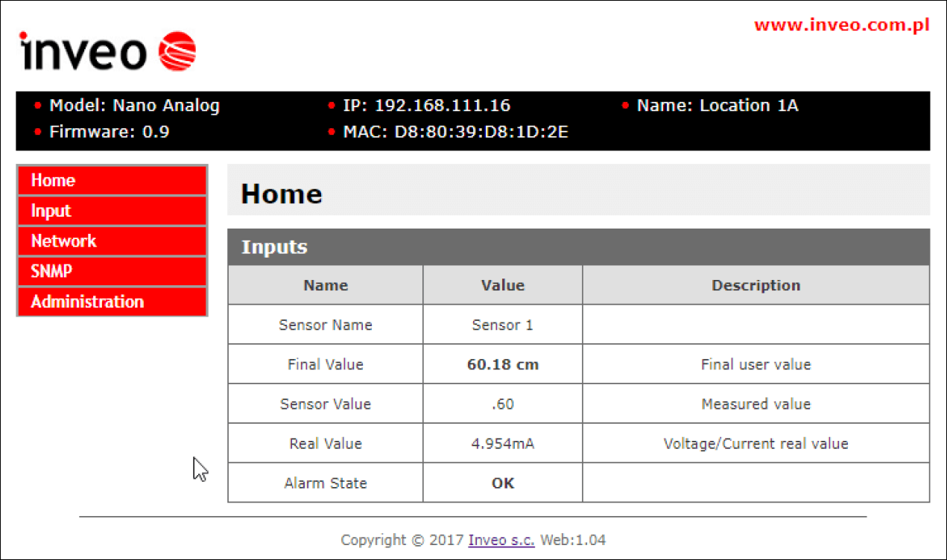This screenshot has height=560, width=947.
Task: Click the Name: Location 1A label
Action: click(x=717, y=106)
